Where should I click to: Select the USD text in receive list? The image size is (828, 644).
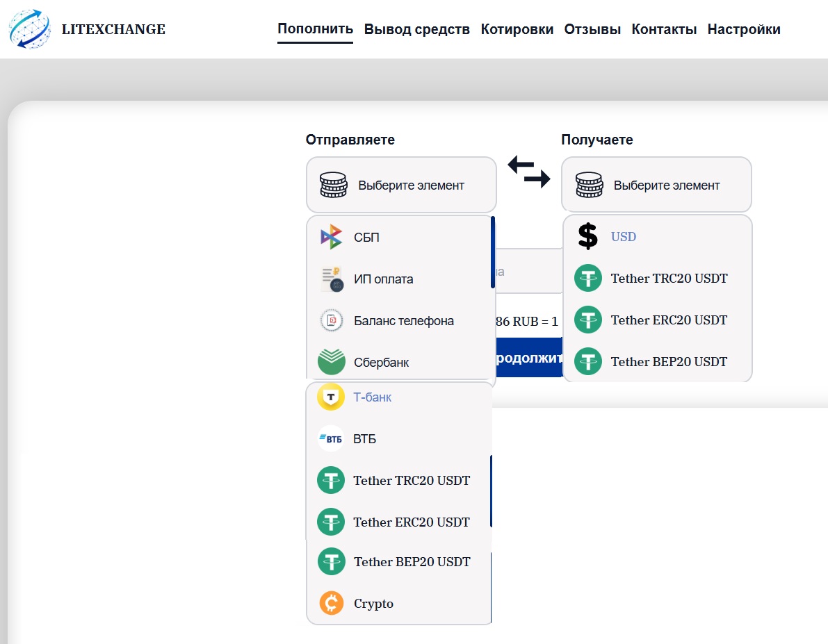point(624,236)
